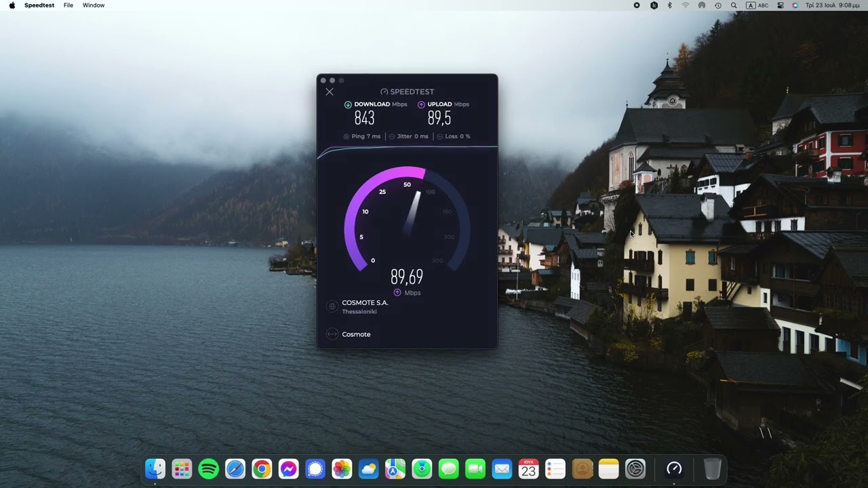The width and height of the screenshot is (868, 488).
Task: Open Find My from the Dock
Action: [422, 468]
